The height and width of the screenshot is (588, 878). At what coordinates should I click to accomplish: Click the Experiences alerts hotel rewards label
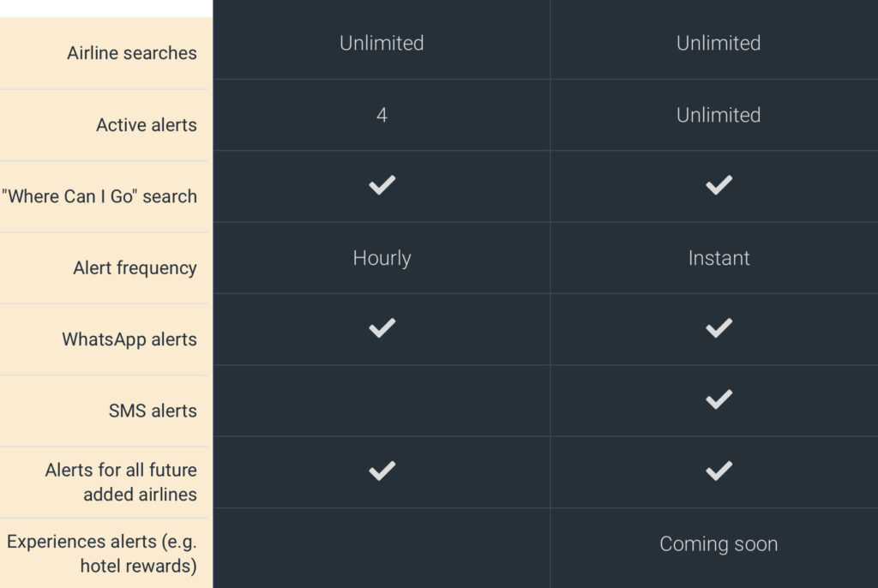(x=102, y=554)
